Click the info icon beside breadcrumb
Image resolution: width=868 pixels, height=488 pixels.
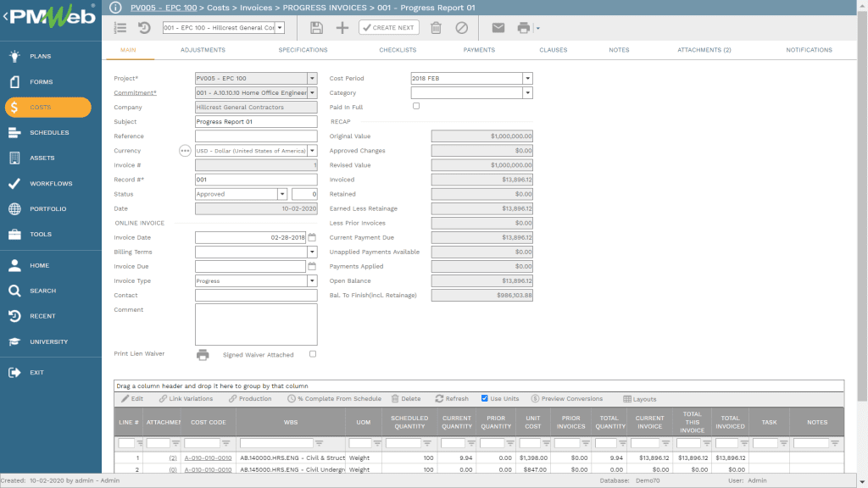[x=115, y=8]
